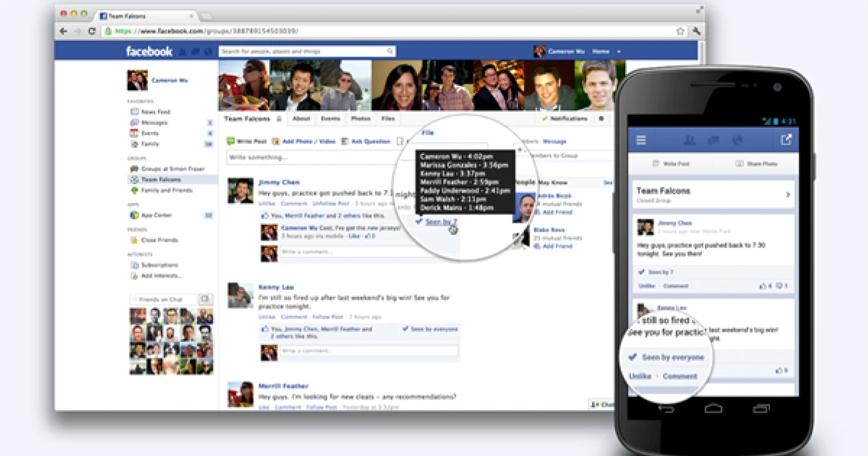Open a new browser tab
Screen dimensions: 868x456
click(206, 16)
